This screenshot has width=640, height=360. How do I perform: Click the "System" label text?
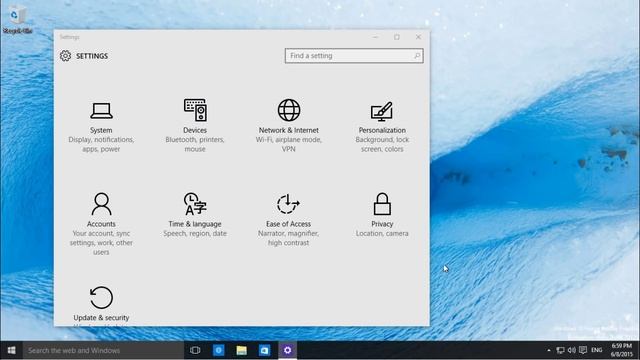[101, 130]
